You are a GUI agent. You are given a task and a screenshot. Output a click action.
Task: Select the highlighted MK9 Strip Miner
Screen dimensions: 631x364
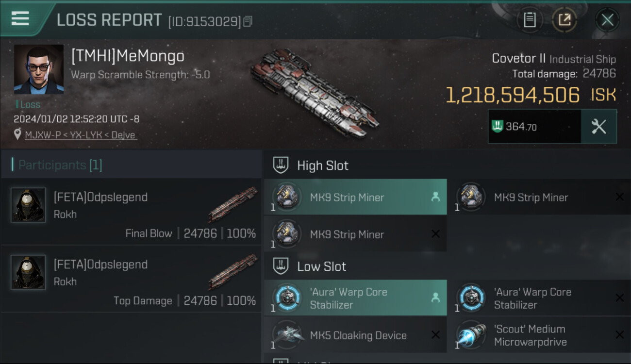(355, 197)
